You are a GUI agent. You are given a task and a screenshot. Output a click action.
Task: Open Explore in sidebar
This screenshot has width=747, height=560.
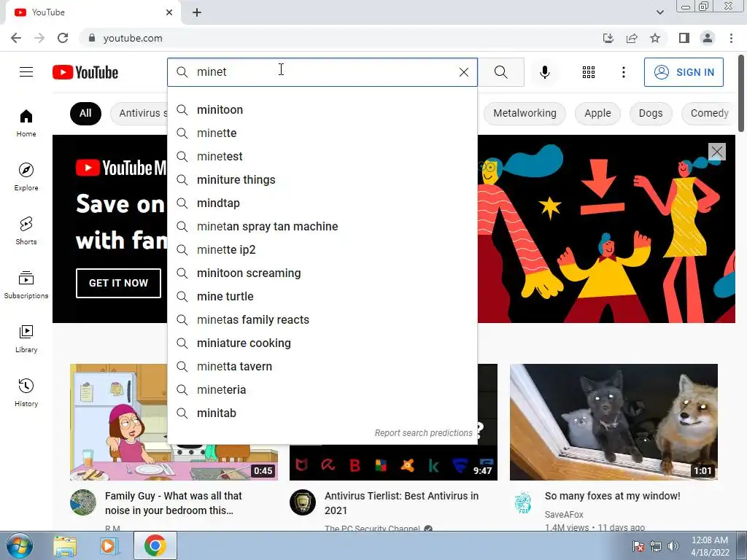coord(26,176)
